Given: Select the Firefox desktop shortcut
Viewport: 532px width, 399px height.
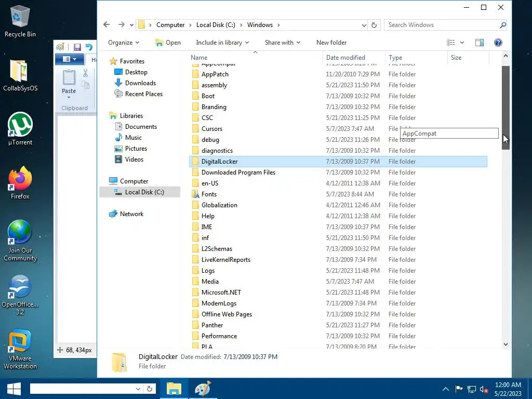Looking at the screenshot, I should 20,183.
